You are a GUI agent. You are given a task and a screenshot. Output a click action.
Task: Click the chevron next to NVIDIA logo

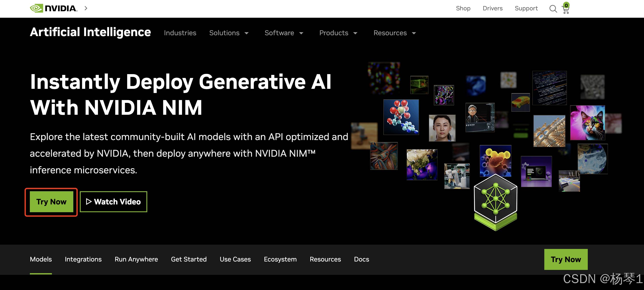click(x=86, y=8)
